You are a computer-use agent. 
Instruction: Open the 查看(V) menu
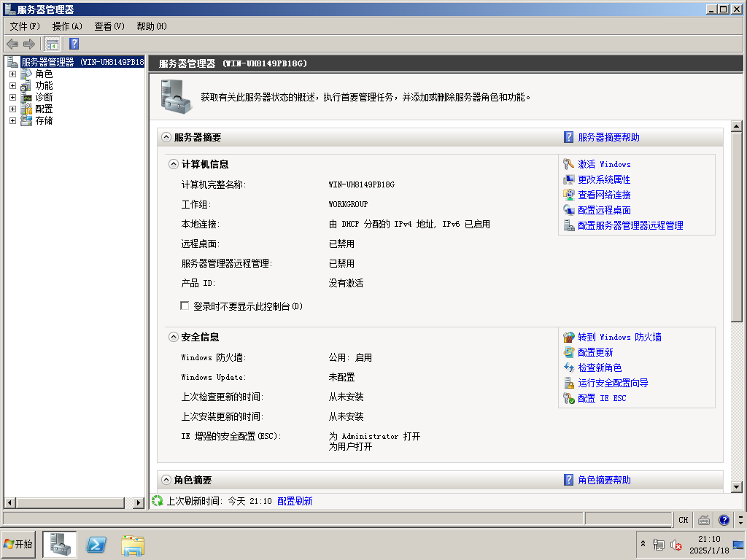click(x=109, y=26)
